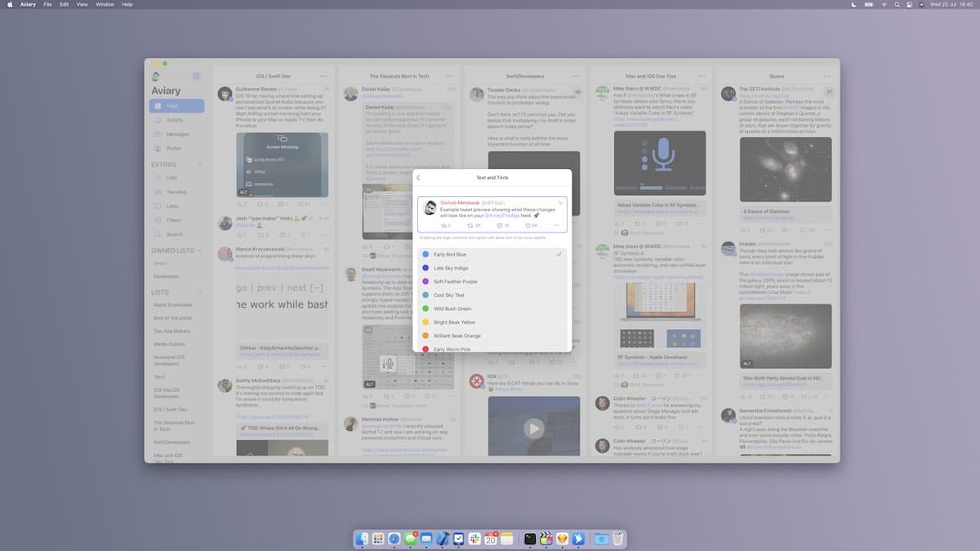Open Edit menu in menu bar
The width and height of the screenshot is (980, 551).
(x=64, y=5)
